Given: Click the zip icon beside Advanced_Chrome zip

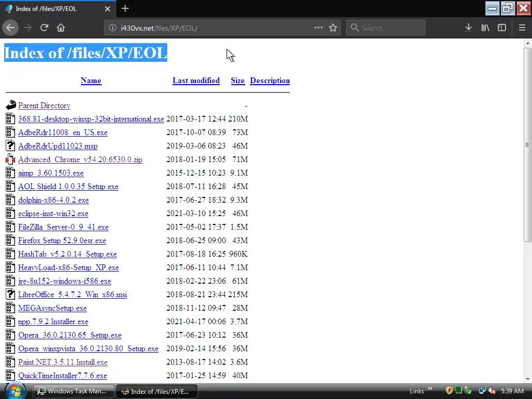Looking at the screenshot, I should pos(10,159).
